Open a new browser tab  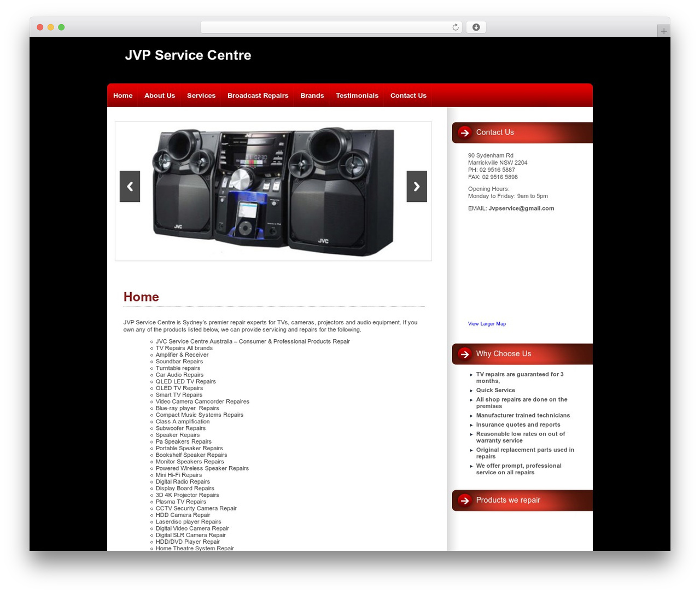click(x=663, y=31)
